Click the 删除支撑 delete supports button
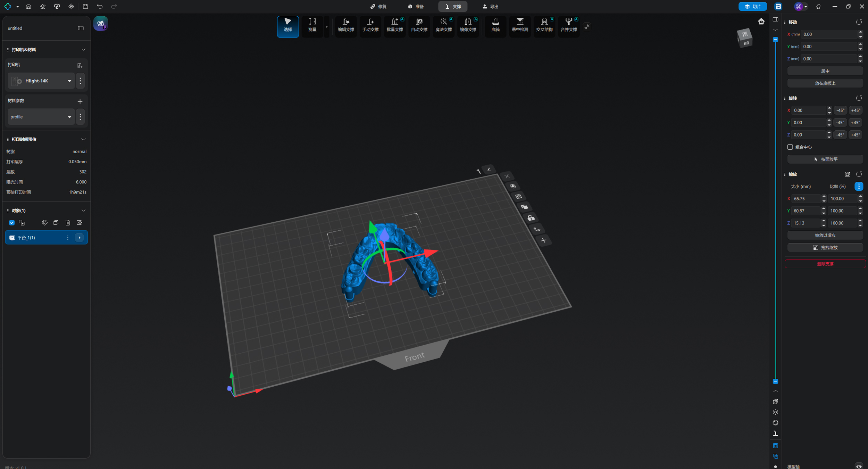The height and width of the screenshot is (469, 868). point(825,264)
